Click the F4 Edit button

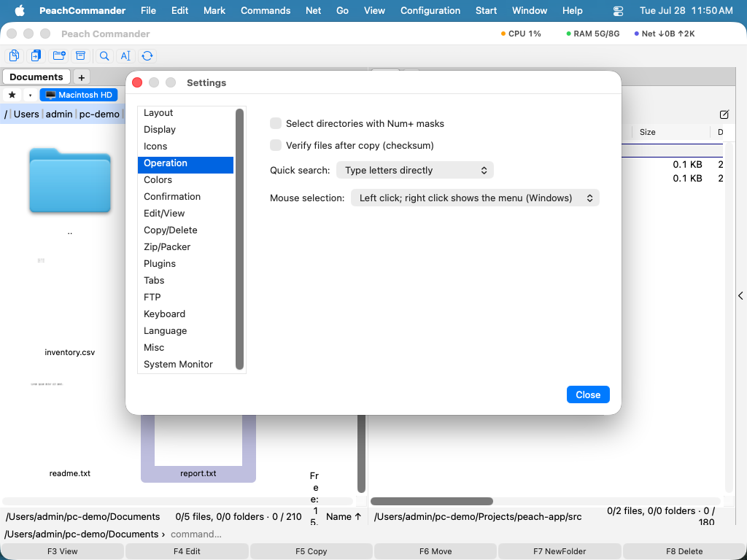pos(187,551)
